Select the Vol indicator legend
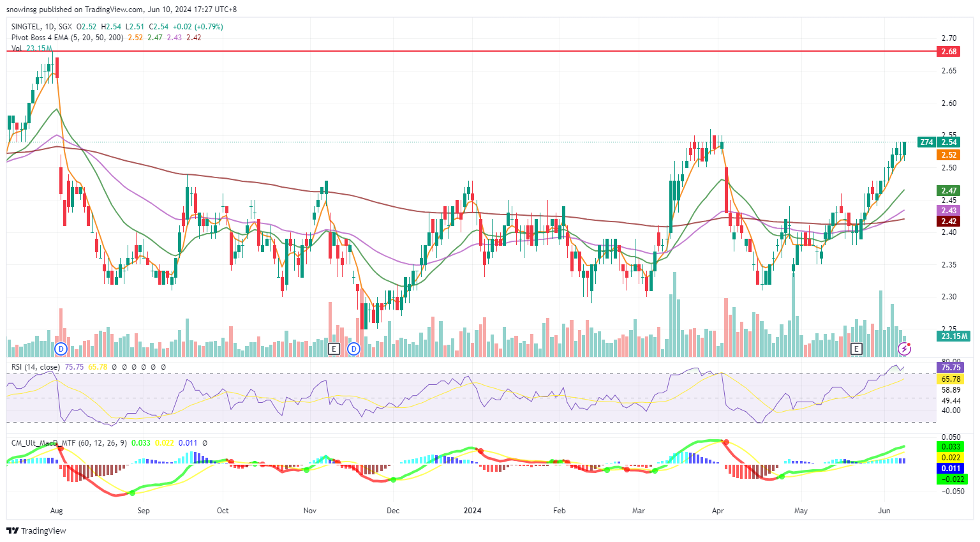 pos(16,49)
